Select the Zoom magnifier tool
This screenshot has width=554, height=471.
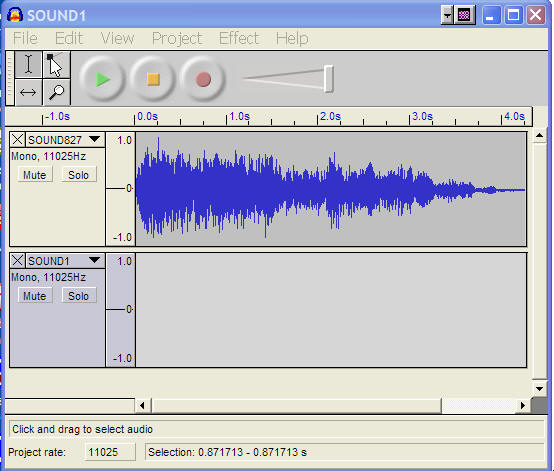click(56, 92)
